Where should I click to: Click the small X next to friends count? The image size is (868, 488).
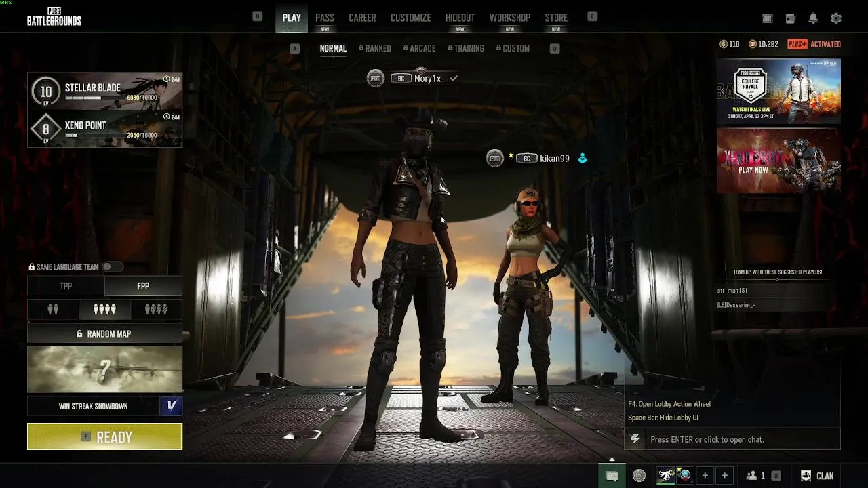(x=776, y=476)
